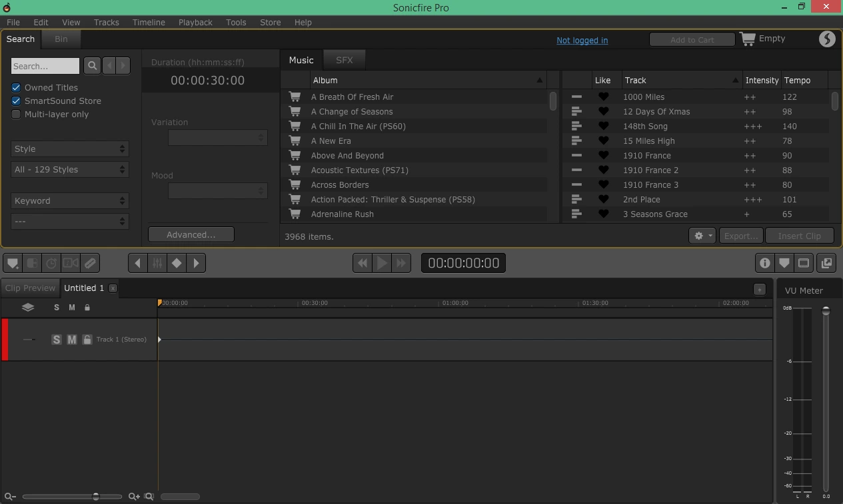843x504 pixels.
Task: Click the shopping cart Empty indicator
Action: click(x=763, y=39)
